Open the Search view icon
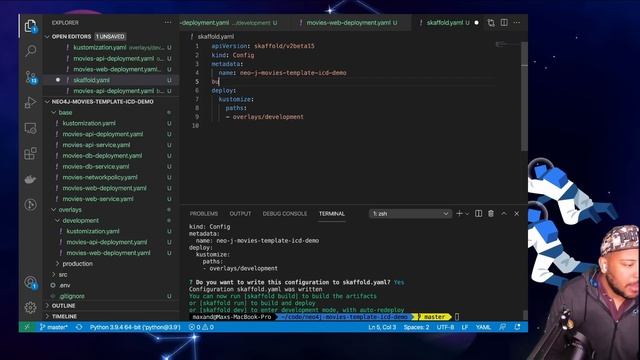Viewport: 640px width, 360px height. coord(31,51)
